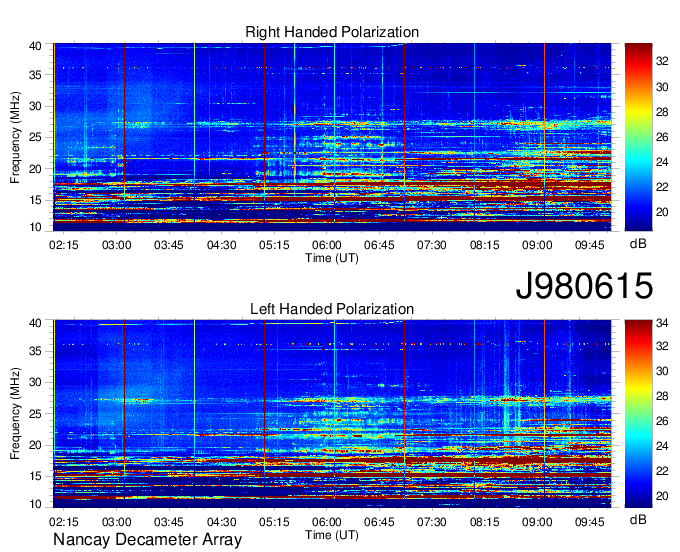Click the "Nancay Decameter Array" caption
Screen dimensions: 680x552
point(147,540)
